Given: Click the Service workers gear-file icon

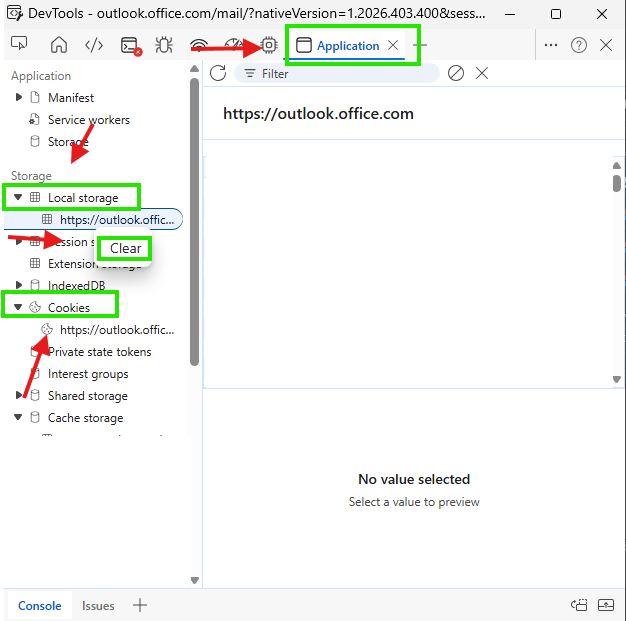Looking at the screenshot, I should (34, 119).
